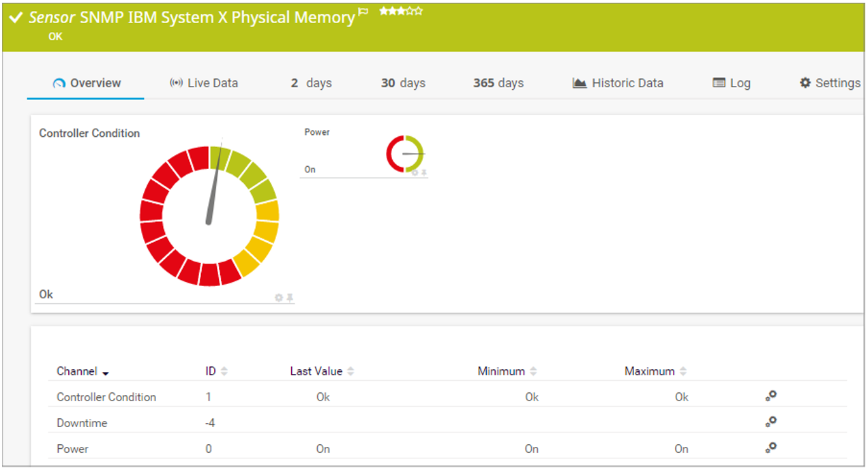This screenshot has width=868, height=470.
Task: Pin the Power gauge
Action: (424, 173)
